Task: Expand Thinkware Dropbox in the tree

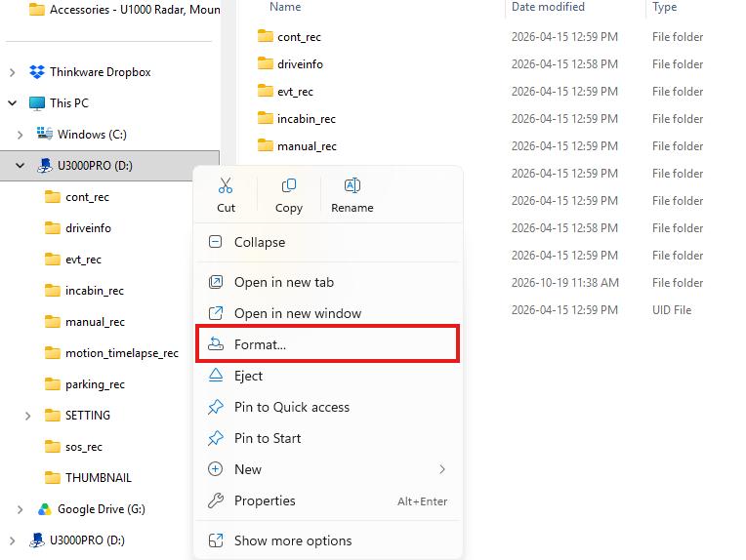Action: [13, 72]
